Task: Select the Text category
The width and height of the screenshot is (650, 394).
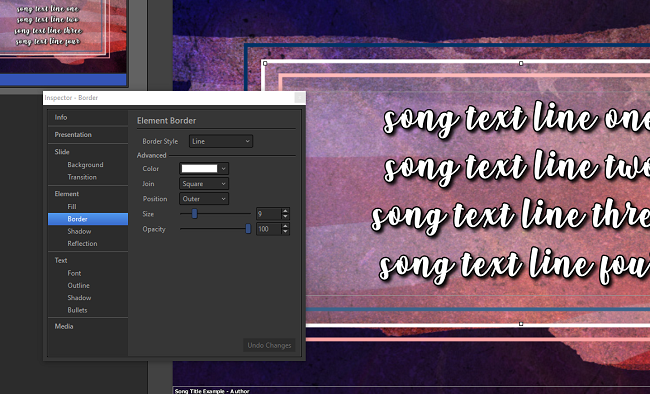Action: pos(61,260)
